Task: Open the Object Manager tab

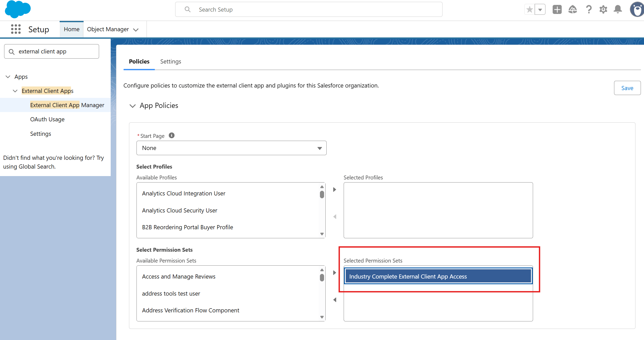Action: [108, 29]
